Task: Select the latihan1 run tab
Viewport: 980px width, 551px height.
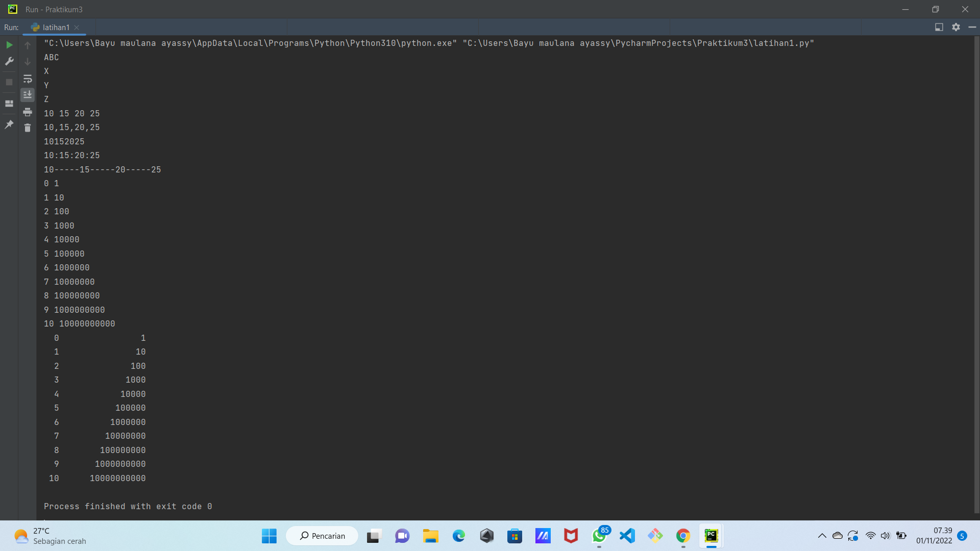Action: click(56, 28)
